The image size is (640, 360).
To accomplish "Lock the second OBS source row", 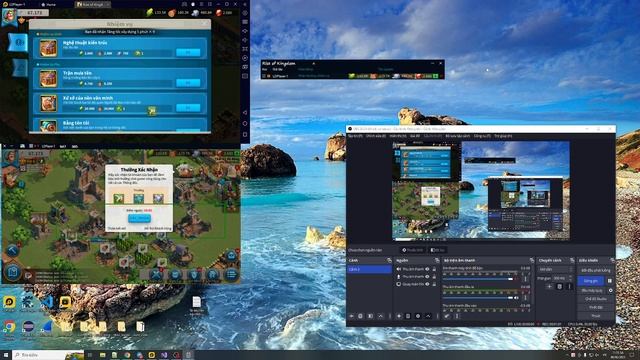I will click(x=434, y=277).
